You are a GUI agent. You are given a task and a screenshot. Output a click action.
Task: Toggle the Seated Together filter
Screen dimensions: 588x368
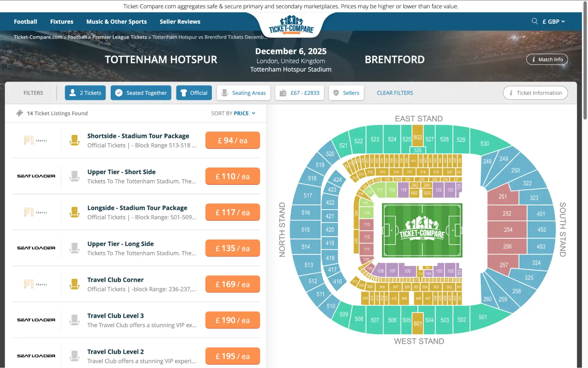pos(141,93)
